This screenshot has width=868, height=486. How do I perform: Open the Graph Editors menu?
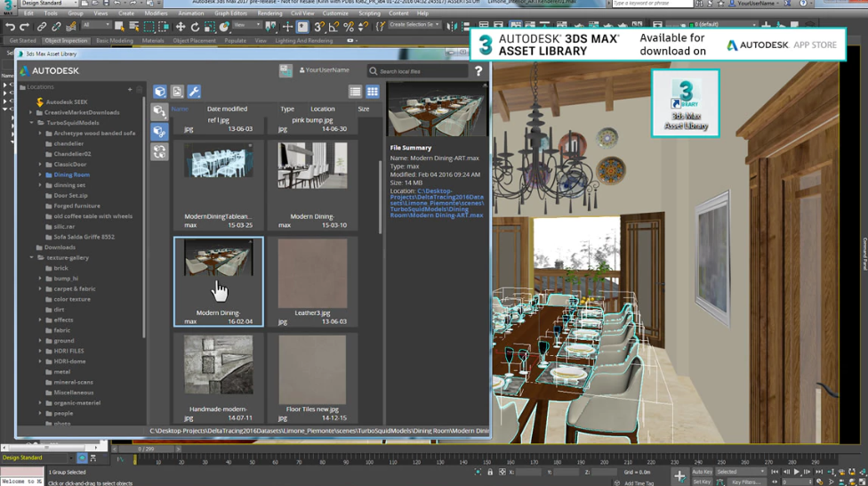point(231,13)
